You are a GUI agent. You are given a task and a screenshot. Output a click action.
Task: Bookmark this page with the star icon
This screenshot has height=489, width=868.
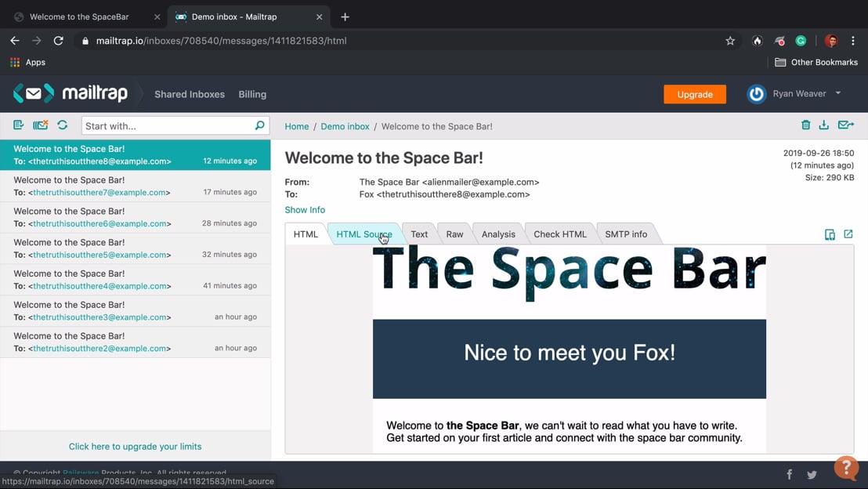coord(730,41)
